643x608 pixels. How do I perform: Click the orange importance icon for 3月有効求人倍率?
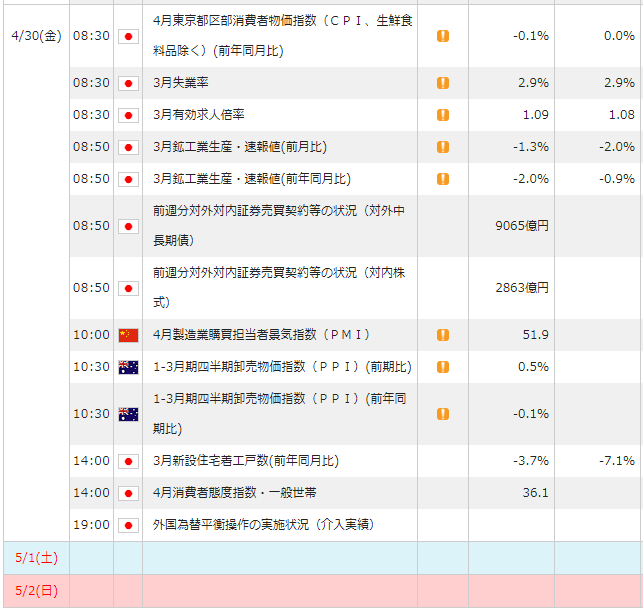(x=443, y=115)
